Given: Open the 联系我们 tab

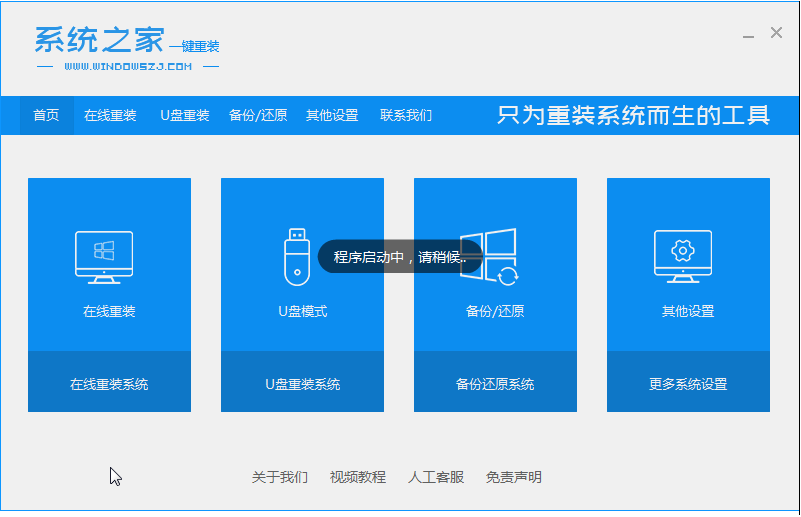Looking at the screenshot, I should 406,115.
